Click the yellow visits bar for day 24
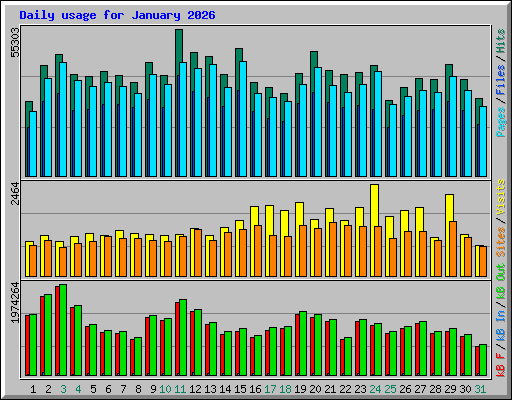 pyautogui.click(x=374, y=205)
